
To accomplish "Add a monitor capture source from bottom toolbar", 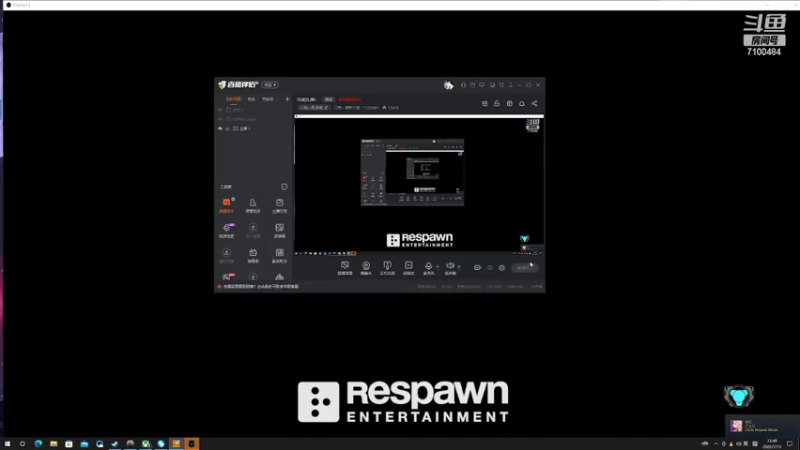I will pyautogui.click(x=345, y=267).
